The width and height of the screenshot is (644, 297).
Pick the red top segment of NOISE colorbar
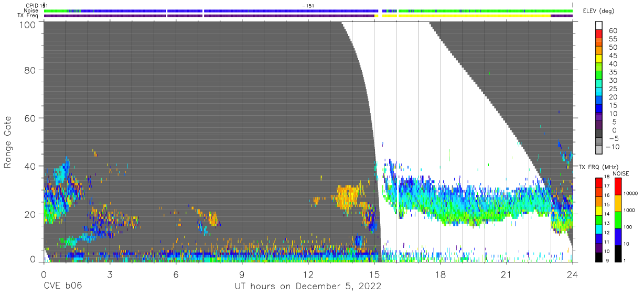tap(618, 186)
